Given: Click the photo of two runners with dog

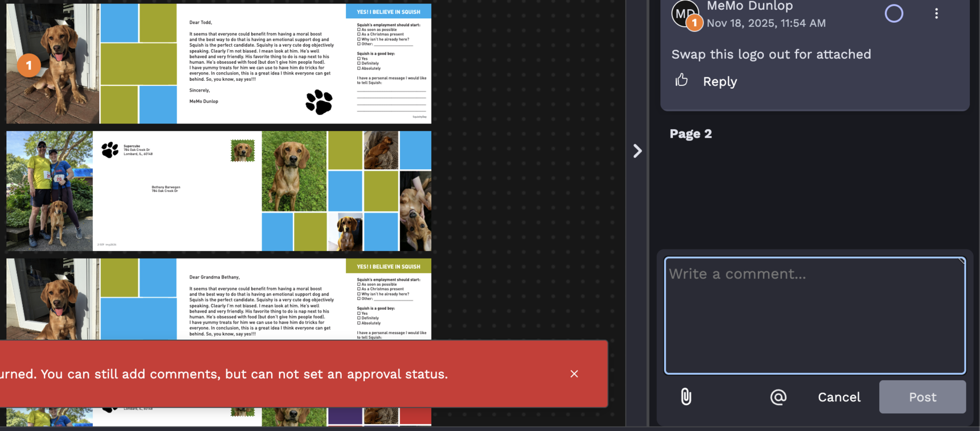Looking at the screenshot, I should (x=50, y=191).
